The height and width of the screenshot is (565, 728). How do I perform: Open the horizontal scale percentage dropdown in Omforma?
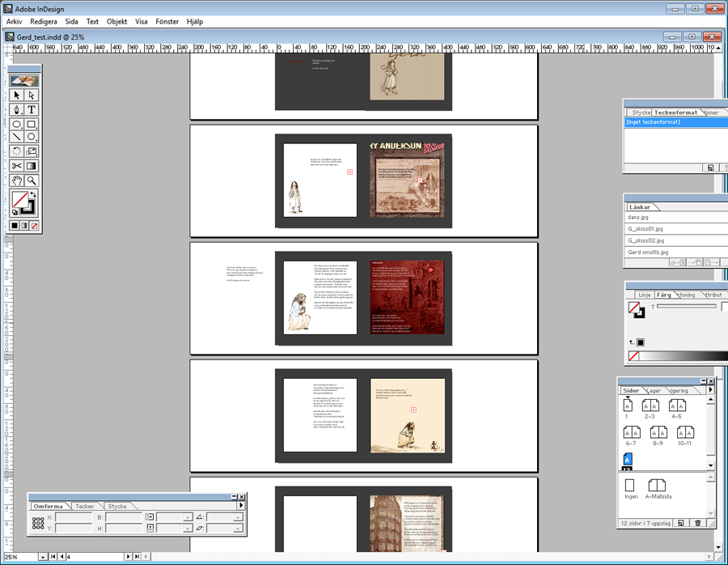[188, 517]
